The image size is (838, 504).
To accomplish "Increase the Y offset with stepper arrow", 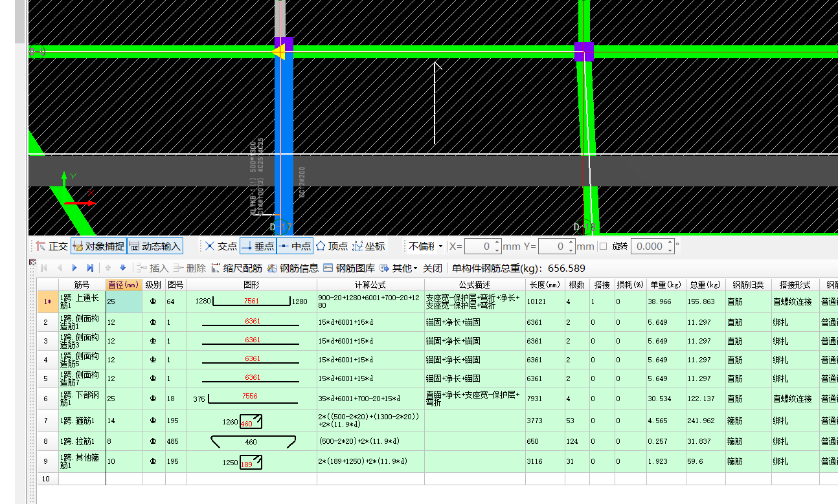I will 571,243.
